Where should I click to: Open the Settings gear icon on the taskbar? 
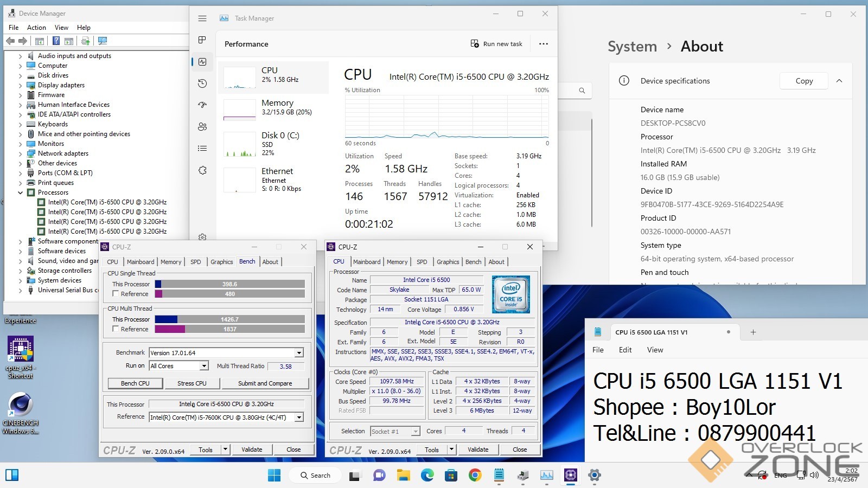[595, 476]
